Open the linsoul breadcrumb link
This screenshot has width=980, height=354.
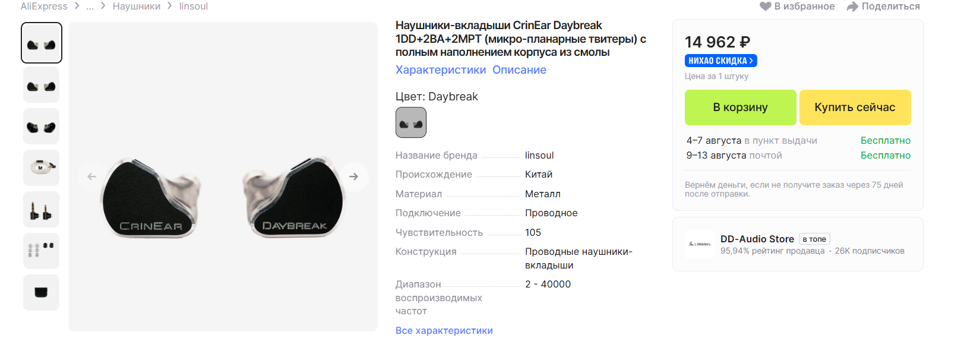click(x=194, y=6)
